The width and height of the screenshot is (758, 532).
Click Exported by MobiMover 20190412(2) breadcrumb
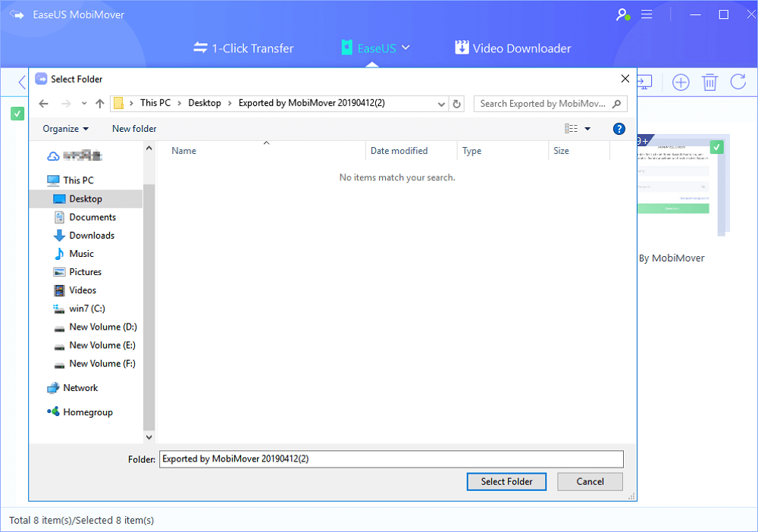coord(312,103)
